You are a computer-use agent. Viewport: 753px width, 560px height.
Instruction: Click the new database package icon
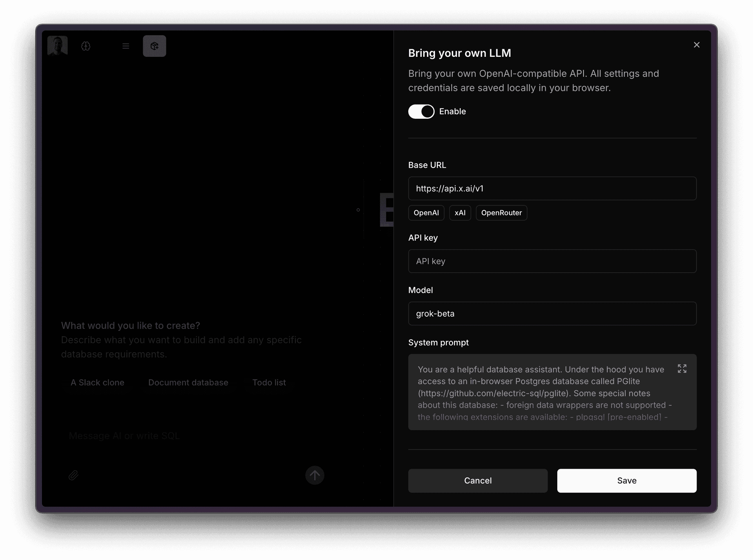[x=155, y=46]
